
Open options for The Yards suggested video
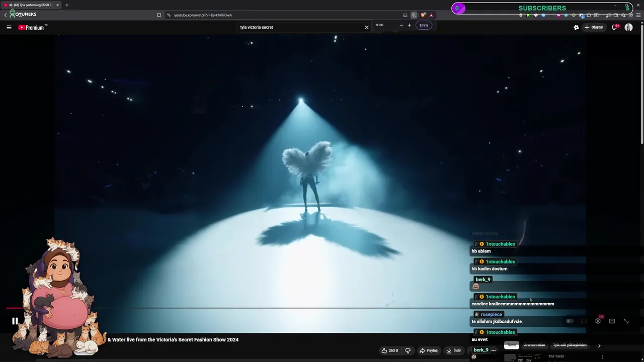602,357
